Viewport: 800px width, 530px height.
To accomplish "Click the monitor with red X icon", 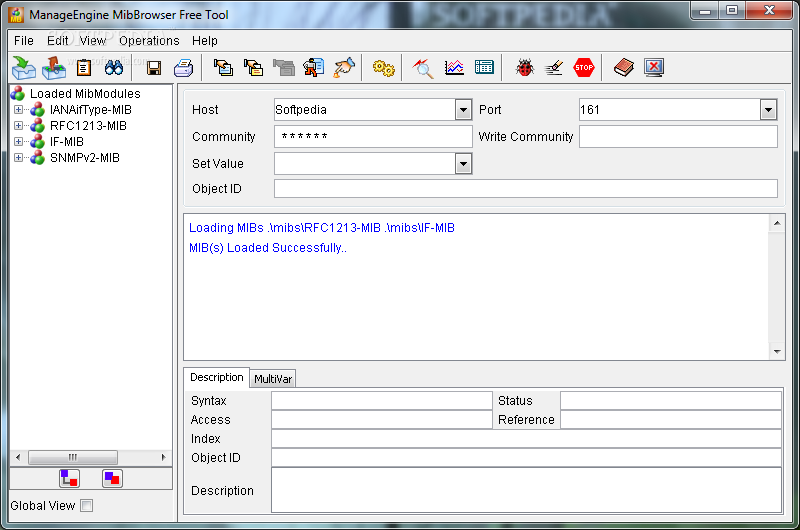I will 654,67.
